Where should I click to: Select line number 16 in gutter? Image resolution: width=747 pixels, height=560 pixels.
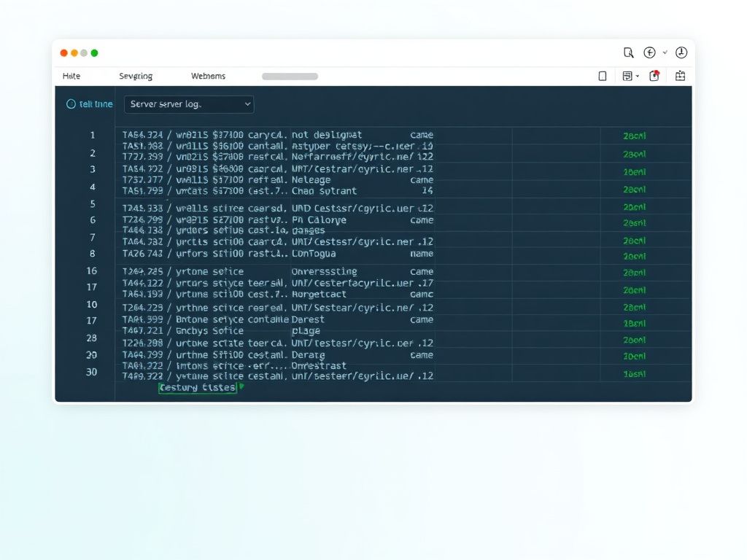click(91, 271)
